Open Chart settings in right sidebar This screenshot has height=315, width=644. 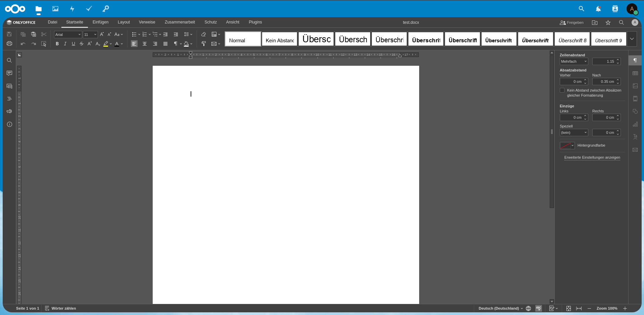click(x=635, y=124)
